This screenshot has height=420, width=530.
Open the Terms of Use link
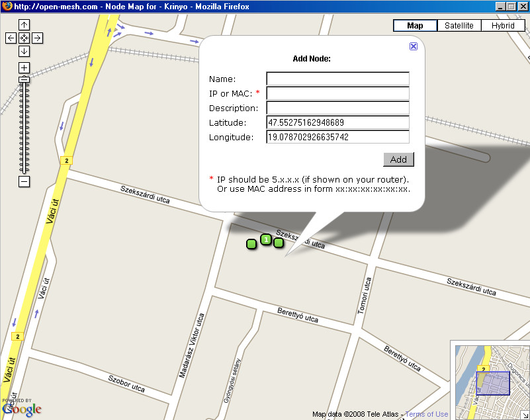coord(427,415)
